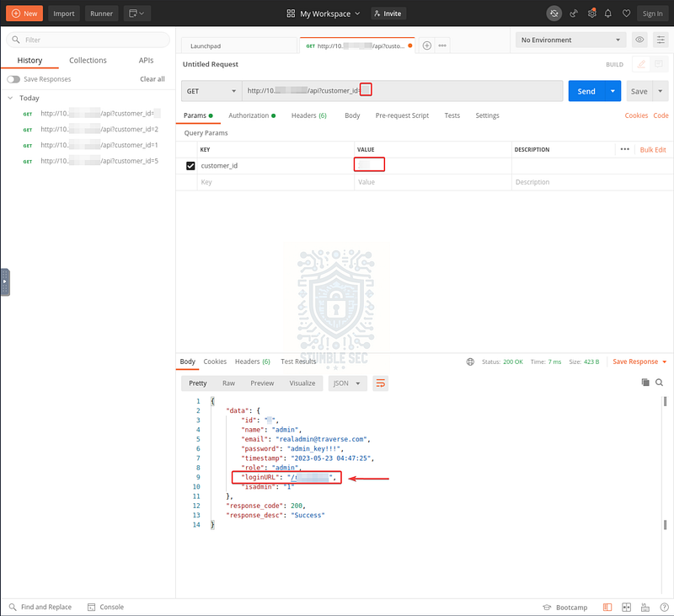
Task: Open the request Headers (6) tab
Action: [308, 115]
